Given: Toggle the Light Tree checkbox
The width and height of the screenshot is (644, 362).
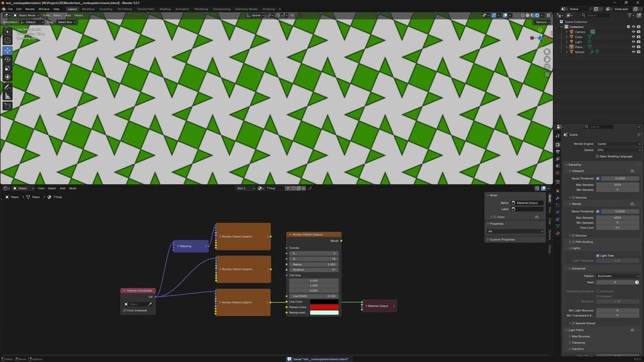Looking at the screenshot, I should pos(598,256).
